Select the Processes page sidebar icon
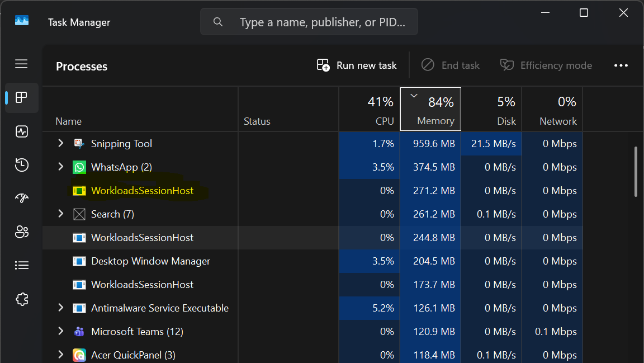 click(22, 98)
